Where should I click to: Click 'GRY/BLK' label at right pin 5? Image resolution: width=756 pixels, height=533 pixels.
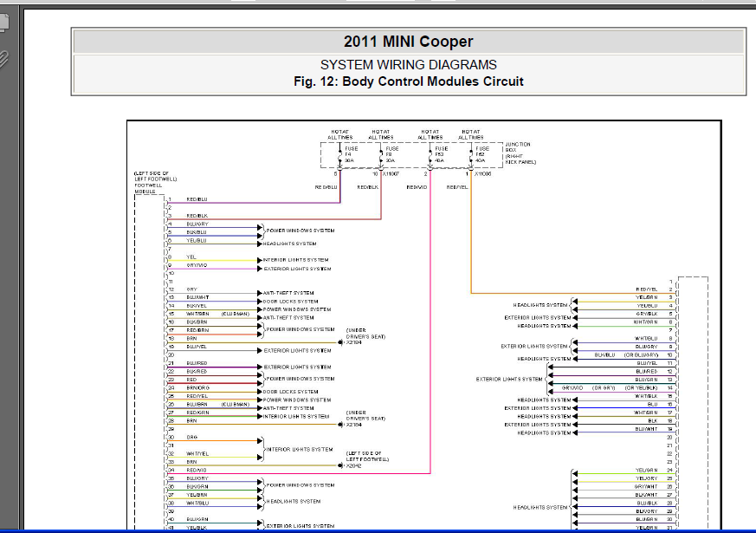coord(647,314)
